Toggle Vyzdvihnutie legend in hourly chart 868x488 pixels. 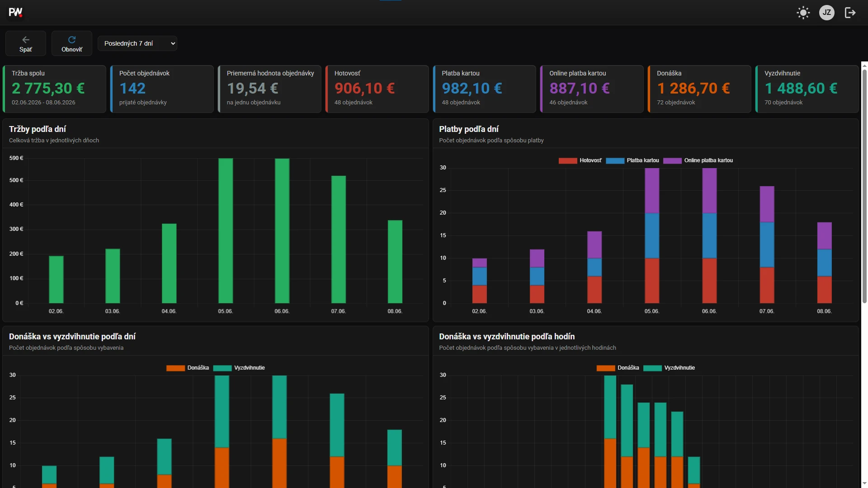[x=669, y=368]
